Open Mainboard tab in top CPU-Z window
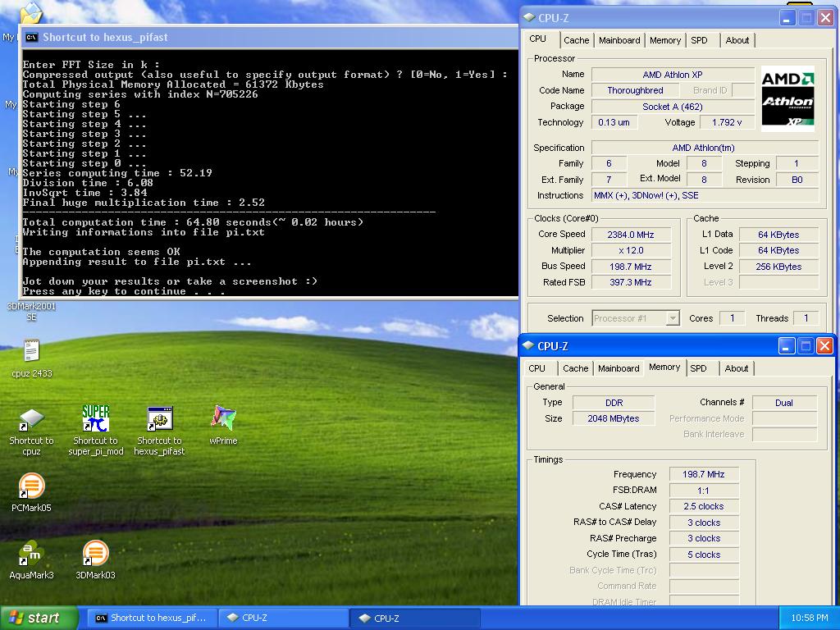Image resolution: width=840 pixels, height=630 pixels. 619,40
